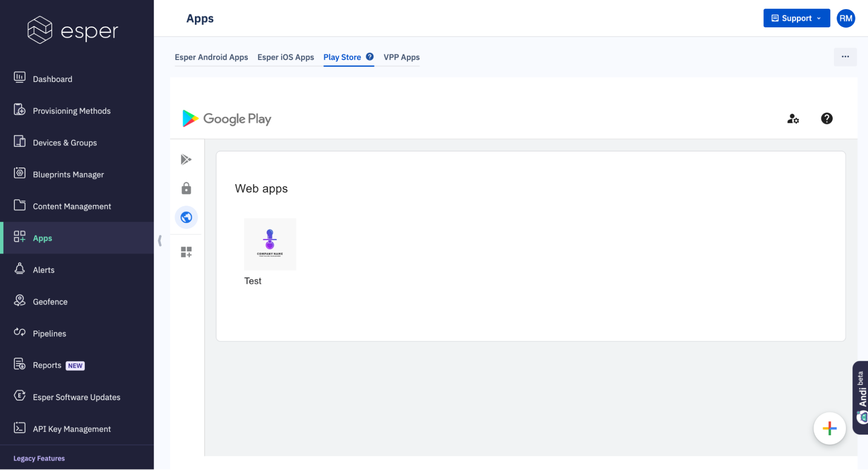Click the Play Store tab info icon
Screen dimensions: 868x470
pos(370,57)
